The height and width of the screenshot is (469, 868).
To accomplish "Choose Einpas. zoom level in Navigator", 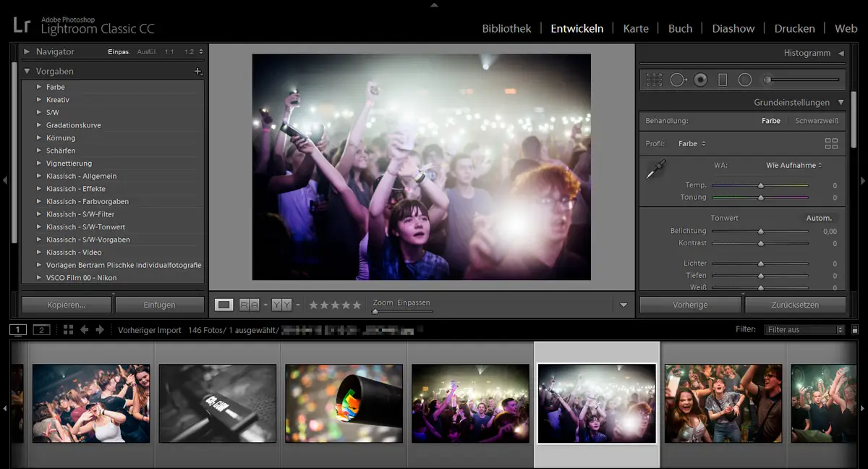I will pos(119,52).
